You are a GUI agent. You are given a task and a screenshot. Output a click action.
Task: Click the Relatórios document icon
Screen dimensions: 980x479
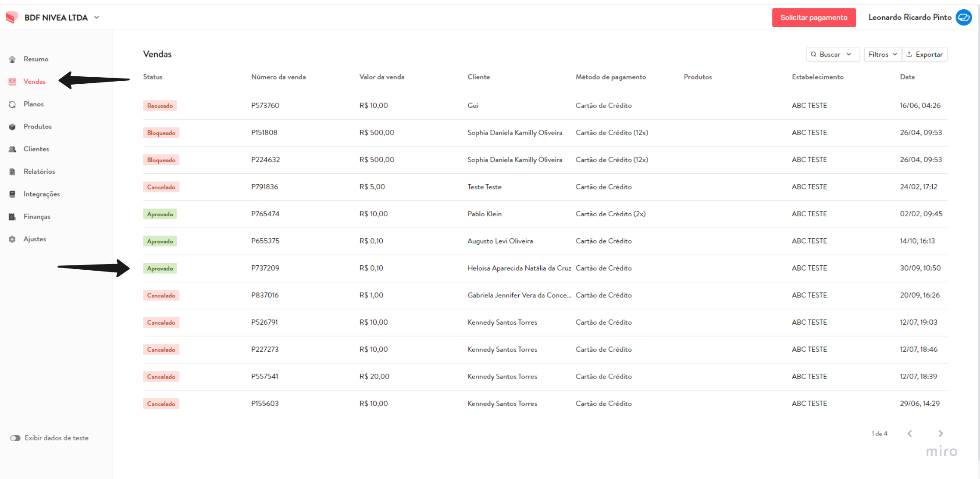[x=12, y=172]
